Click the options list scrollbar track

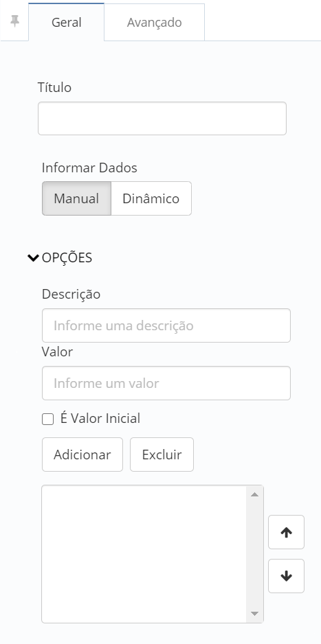click(x=254, y=554)
